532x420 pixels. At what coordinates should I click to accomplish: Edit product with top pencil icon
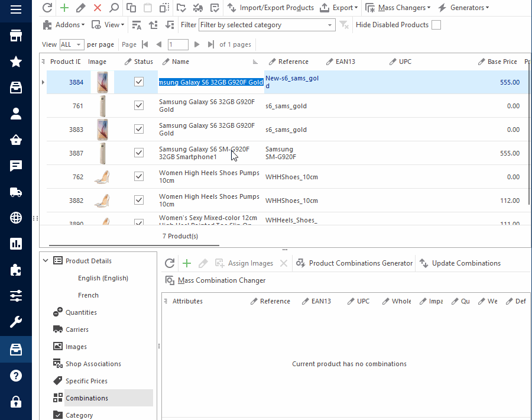(x=81, y=8)
